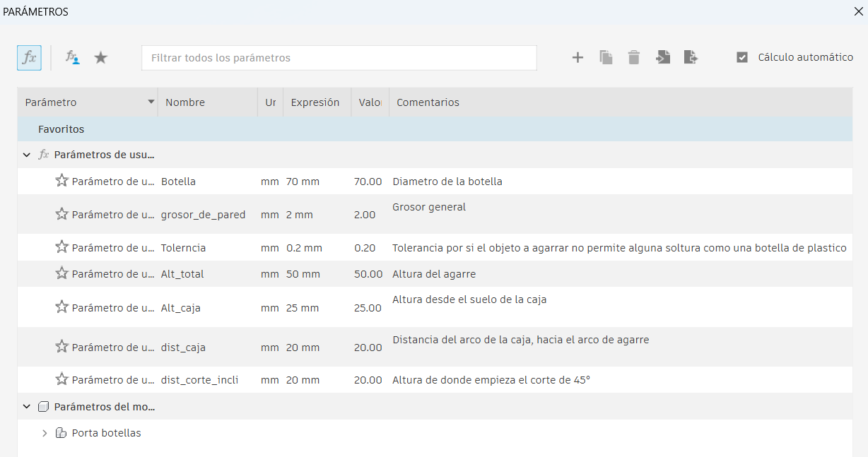Screen dimensions: 868x457
Task: Mark the Botella parameter as favorite
Action: 61,181
